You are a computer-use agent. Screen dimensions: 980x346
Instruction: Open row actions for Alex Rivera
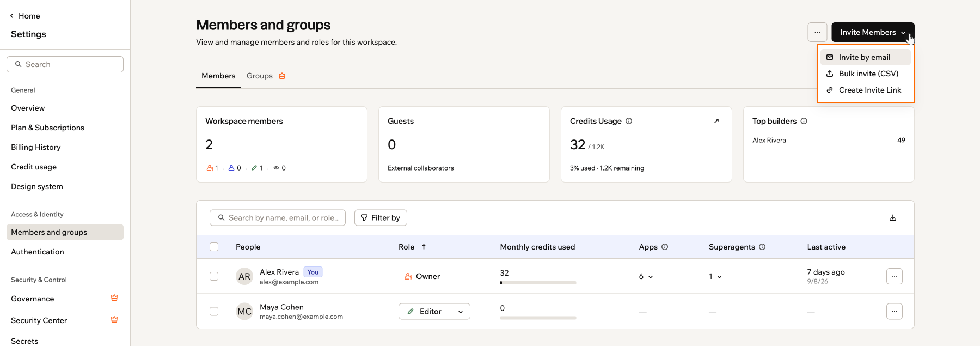(894, 276)
